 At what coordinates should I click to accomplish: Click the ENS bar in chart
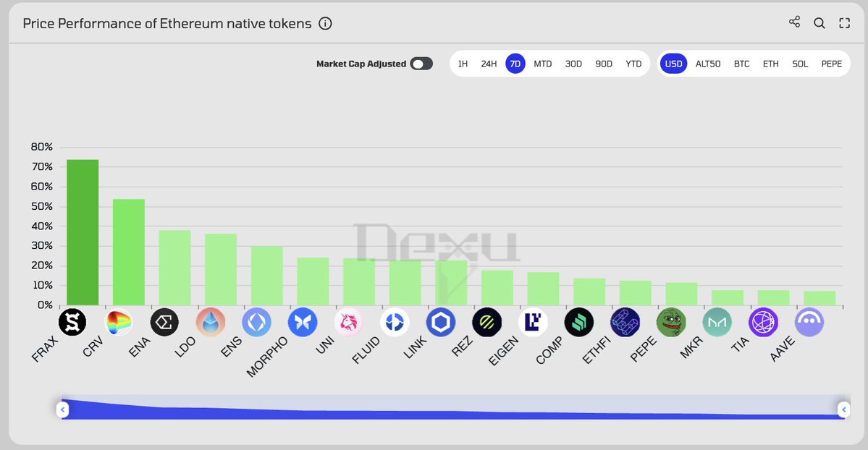(x=267, y=276)
